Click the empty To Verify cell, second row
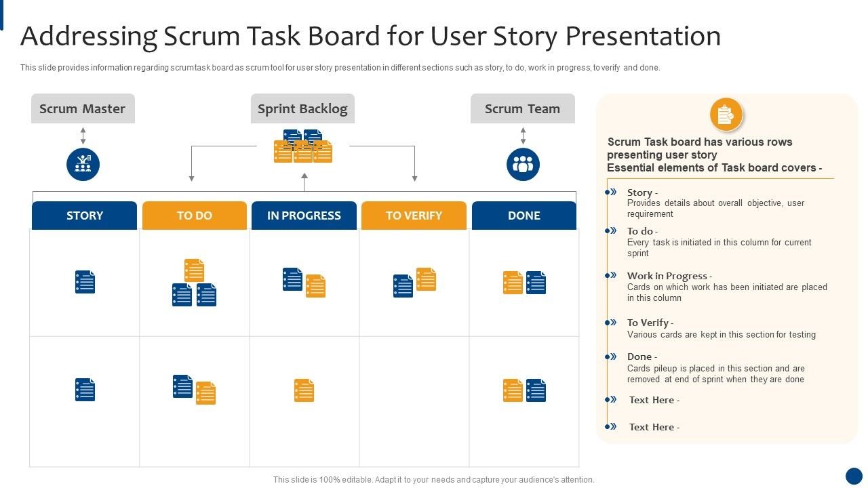The width and height of the screenshot is (868, 488). [414, 401]
